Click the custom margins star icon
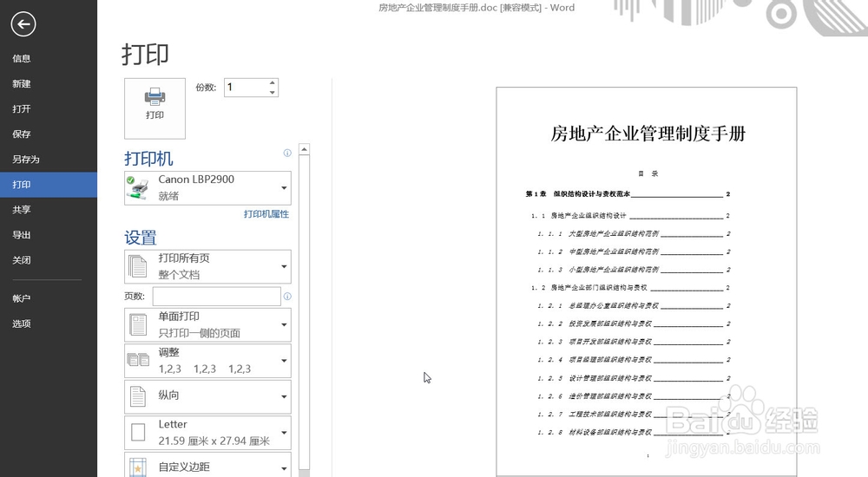Screen dimensions: 868x477 [x=137, y=467]
